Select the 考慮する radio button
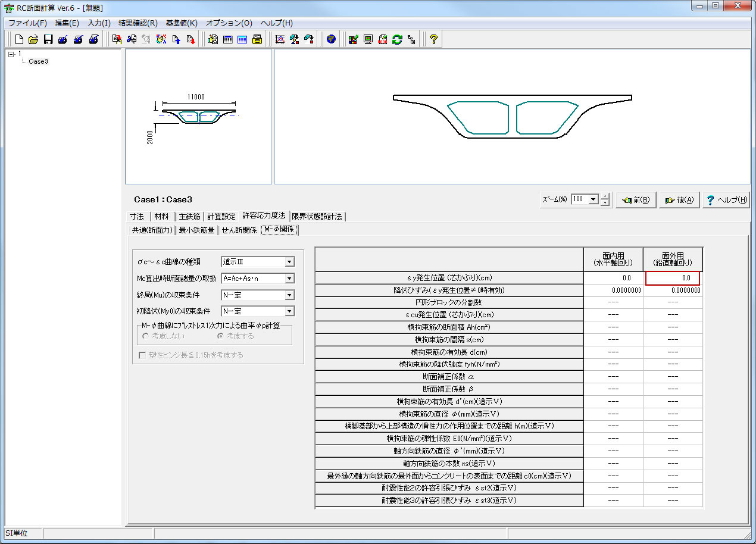Viewport: 756px width, 544px height. click(x=220, y=336)
